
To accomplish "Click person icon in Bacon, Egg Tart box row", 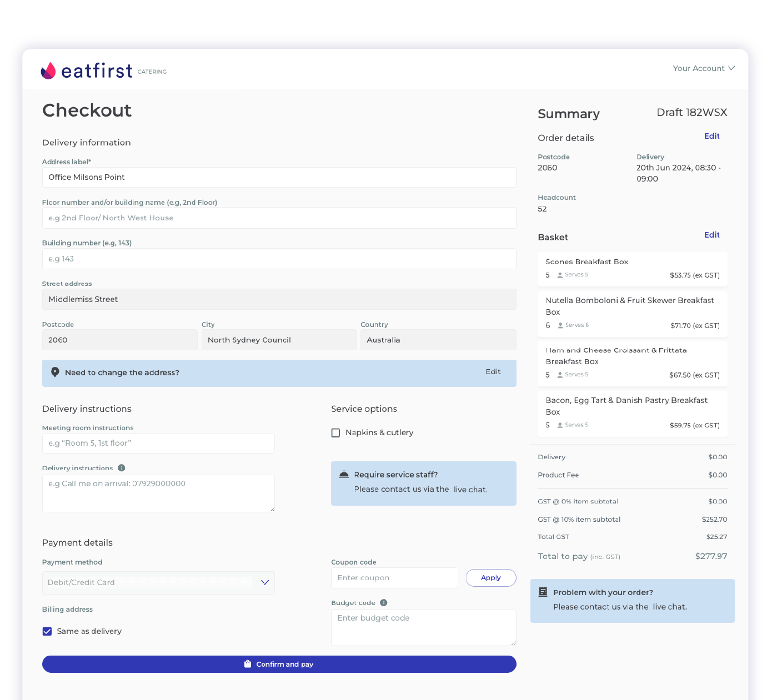I will pos(560,425).
